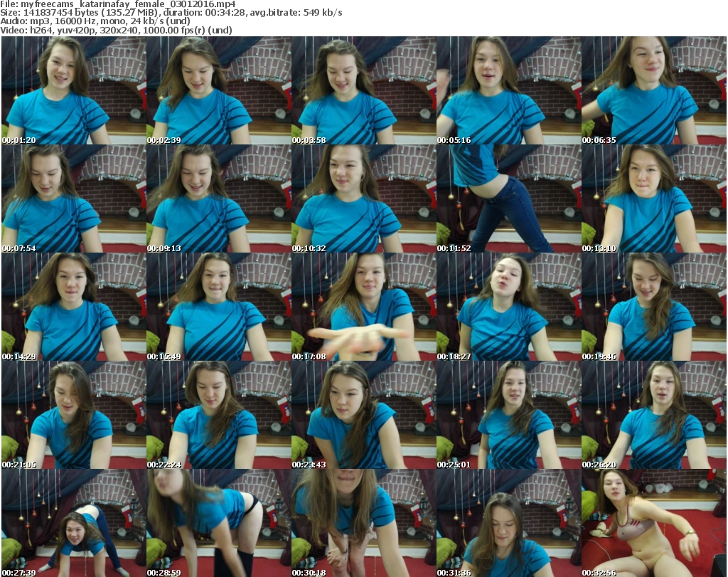Choose the thumbnail at 00:06:35
Screen dimensions: 728x577
pos(654,90)
